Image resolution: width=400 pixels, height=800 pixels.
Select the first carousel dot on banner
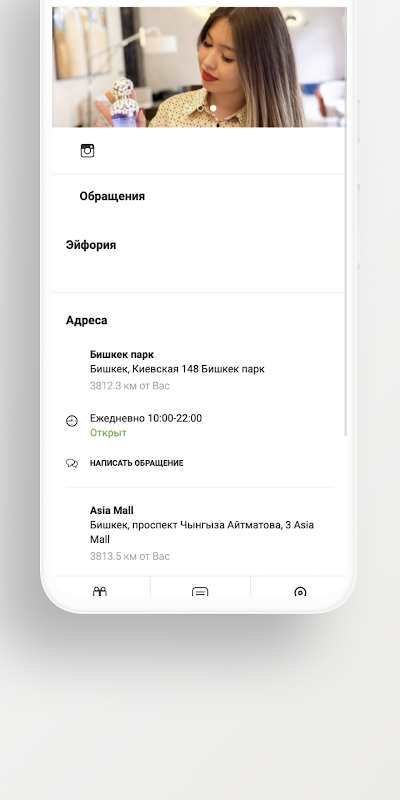coord(188,108)
